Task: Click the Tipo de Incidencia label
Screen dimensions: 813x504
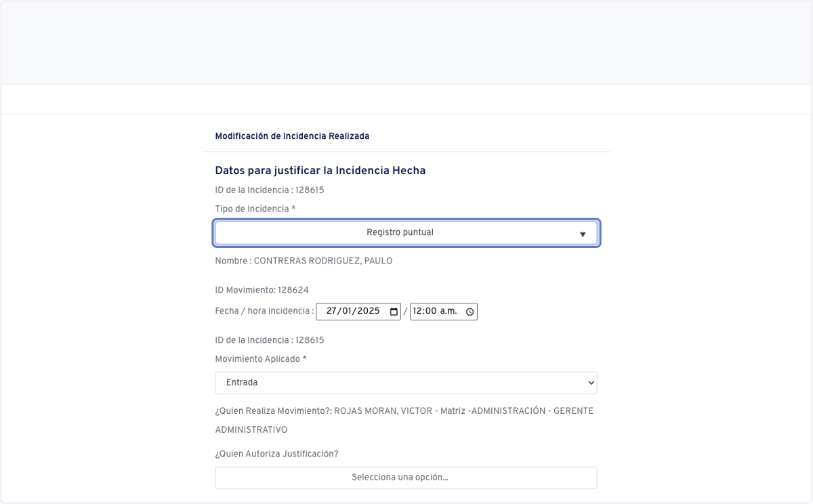Action: 255,209
